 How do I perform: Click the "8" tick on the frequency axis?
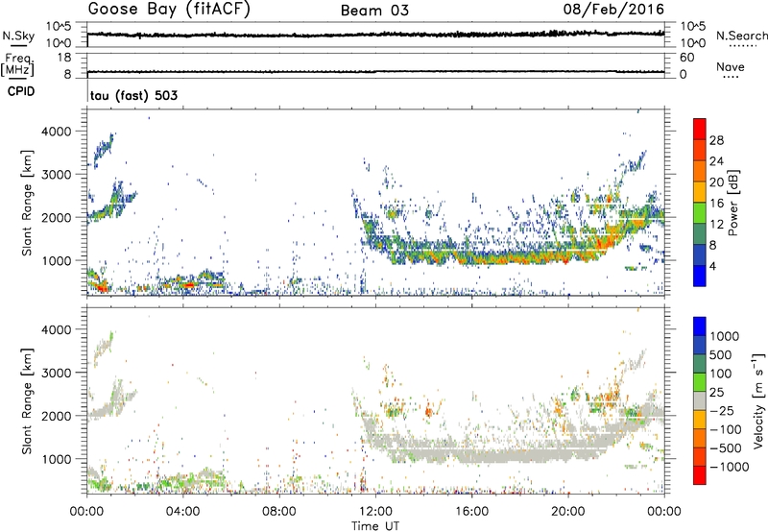click(67, 74)
